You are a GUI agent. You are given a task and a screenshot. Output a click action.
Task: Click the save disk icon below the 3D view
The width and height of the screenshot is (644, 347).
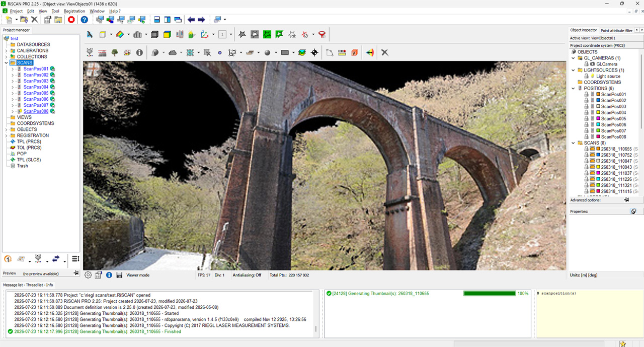click(119, 275)
